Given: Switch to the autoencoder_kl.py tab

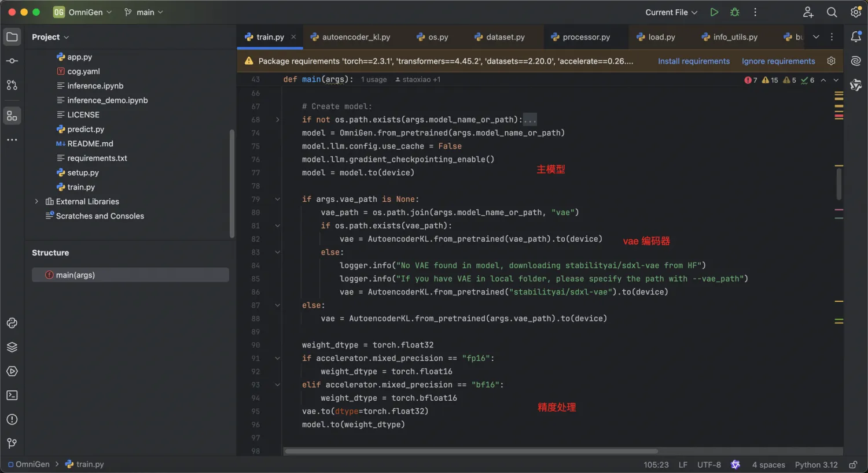Looking at the screenshot, I should pos(355,37).
